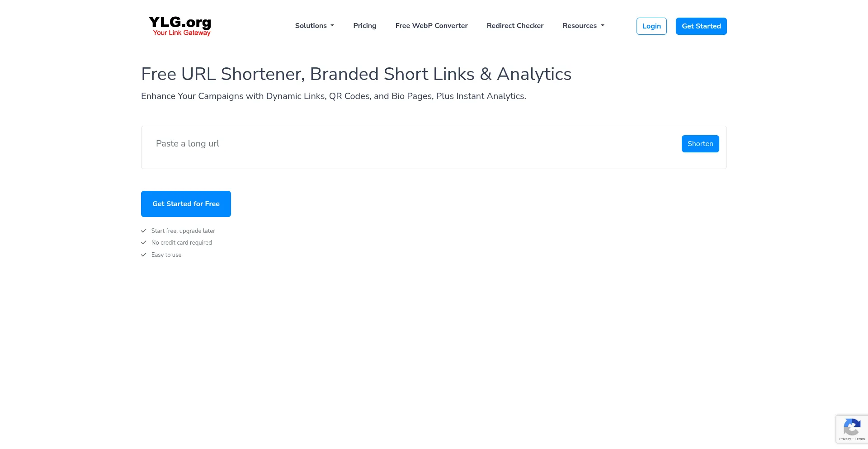The image size is (868, 449).
Task: Go to Free WebP Converter
Action: (x=431, y=26)
